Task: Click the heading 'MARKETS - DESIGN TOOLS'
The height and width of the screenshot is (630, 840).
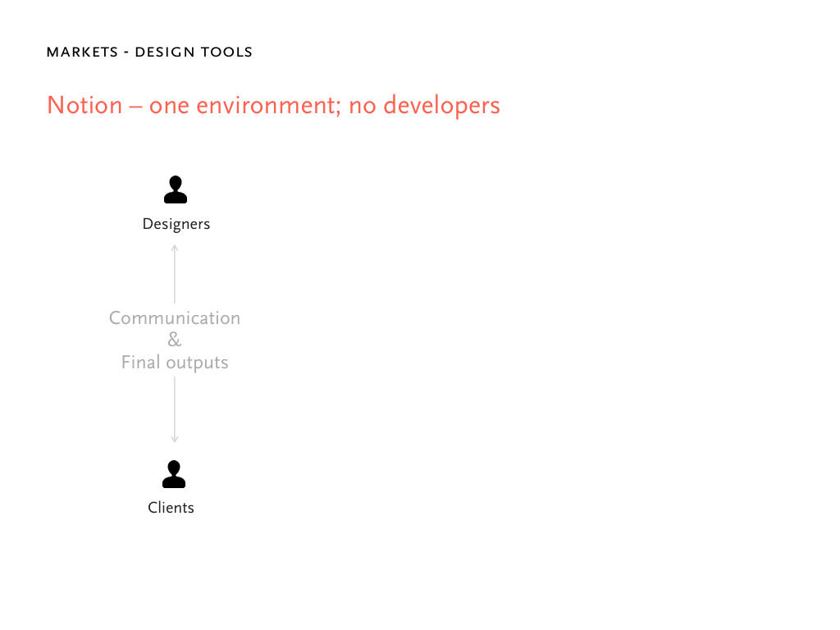Action: [149, 52]
